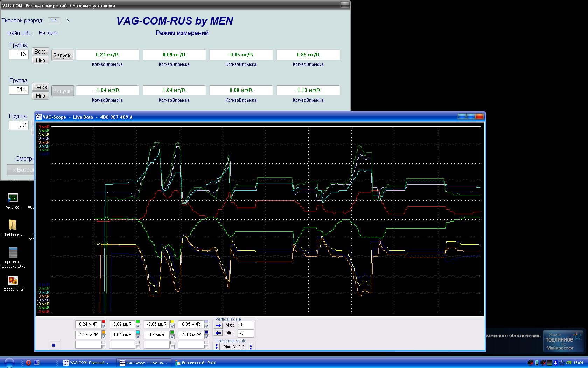Screen dimensions: 588x368
Task: Click the -1.04 мг/R value in group 014
Action: pos(107,90)
